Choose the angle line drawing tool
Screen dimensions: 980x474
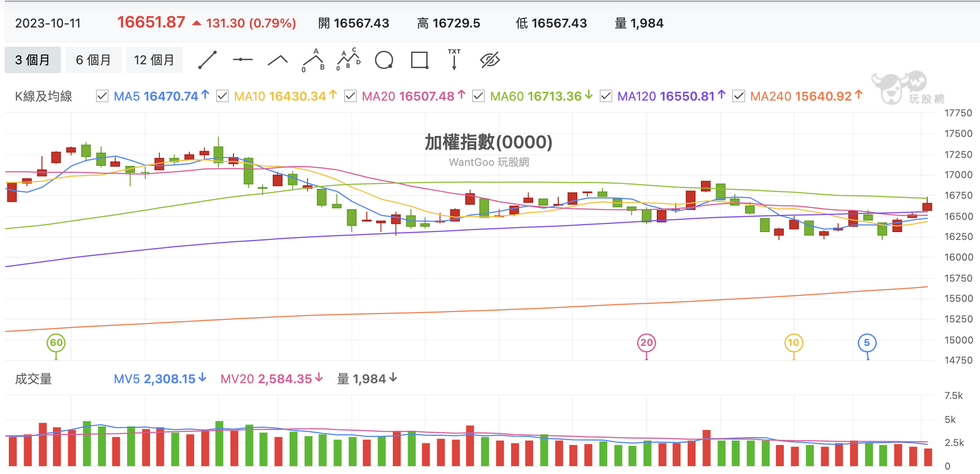point(278,60)
